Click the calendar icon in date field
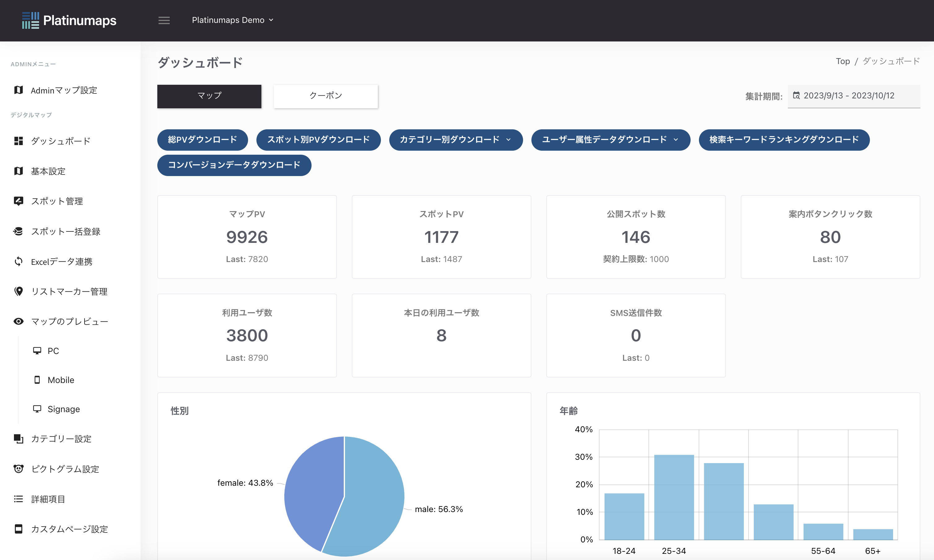934x560 pixels. [x=796, y=96]
